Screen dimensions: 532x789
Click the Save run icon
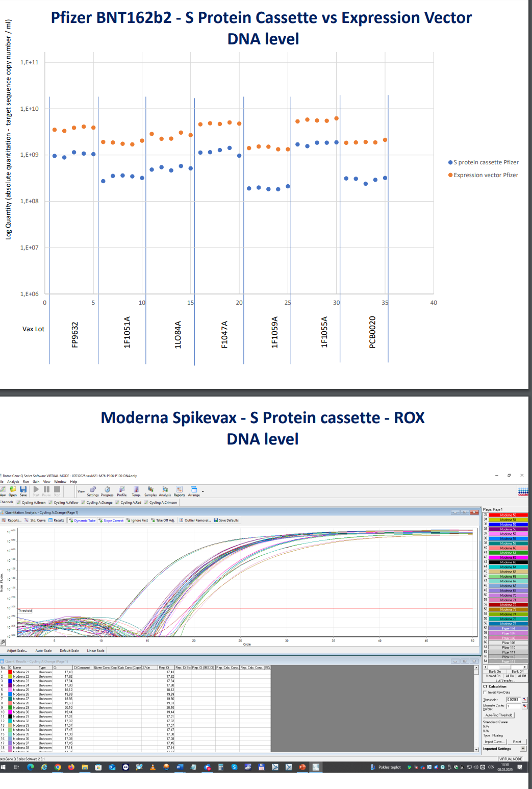pyautogui.click(x=23, y=491)
